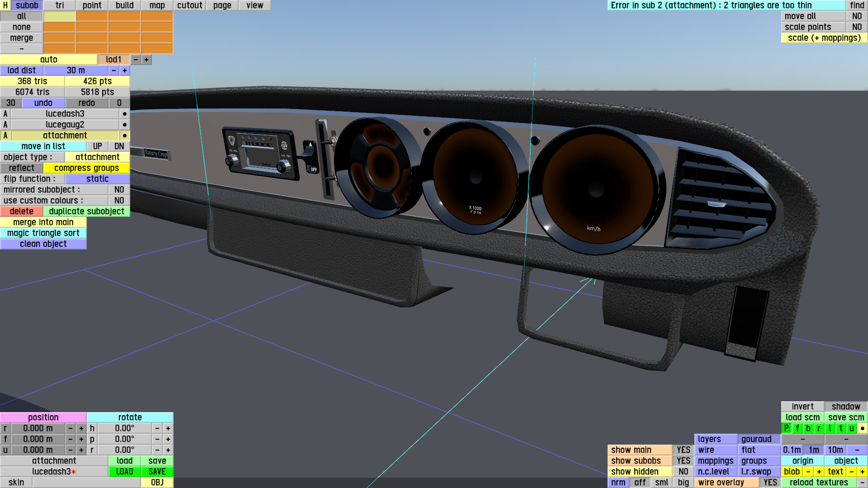Decrease lod dist with minus button
The width and height of the screenshot is (868, 488).
click(x=114, y=70)
